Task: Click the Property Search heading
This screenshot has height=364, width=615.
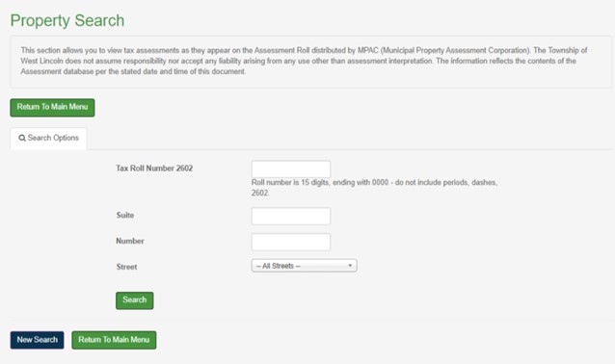Action: [x=67, y=21]
